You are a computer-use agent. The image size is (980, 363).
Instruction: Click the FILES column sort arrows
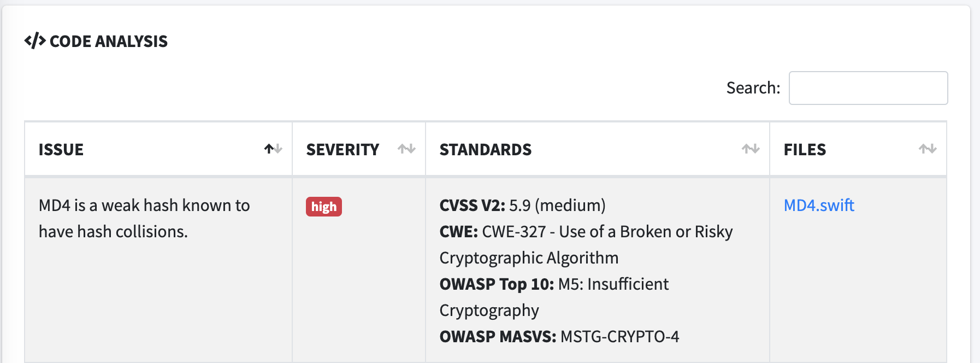point(928,149)
